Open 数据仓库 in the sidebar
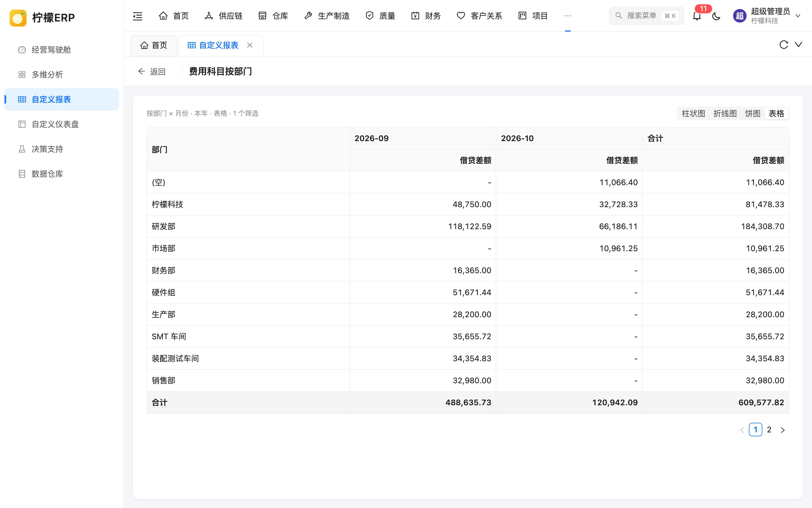This screenshot has width=812, height=508. click(62, 174)
